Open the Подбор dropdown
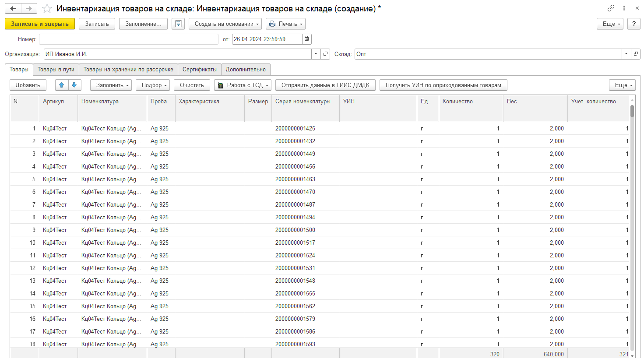The image size is (644, 362). click(x=153, y=85)
